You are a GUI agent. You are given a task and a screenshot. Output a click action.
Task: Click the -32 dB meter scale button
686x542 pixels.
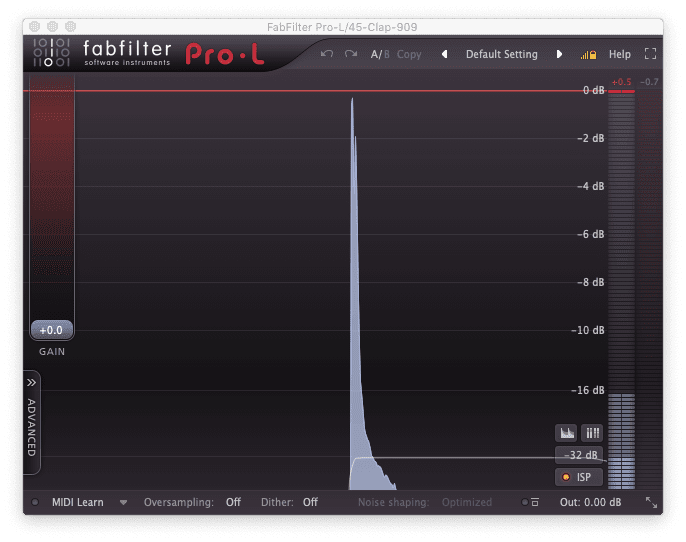pos(579,455)
